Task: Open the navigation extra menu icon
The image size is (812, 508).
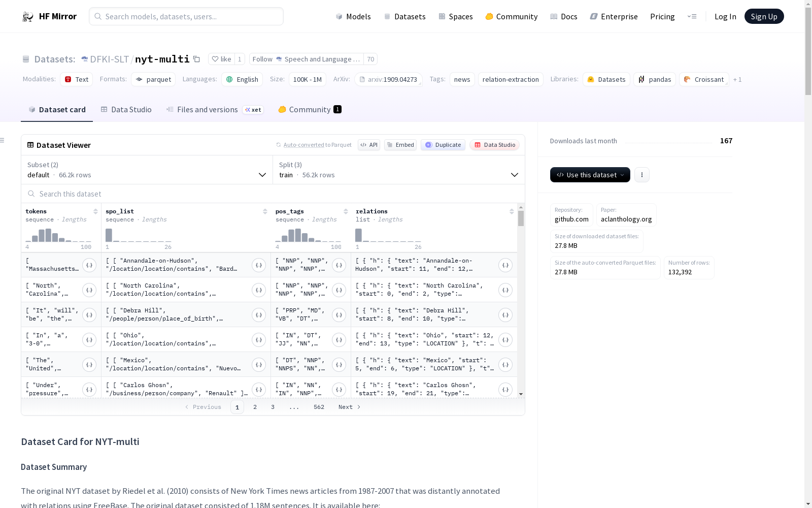Action: (x=692, y=16)
